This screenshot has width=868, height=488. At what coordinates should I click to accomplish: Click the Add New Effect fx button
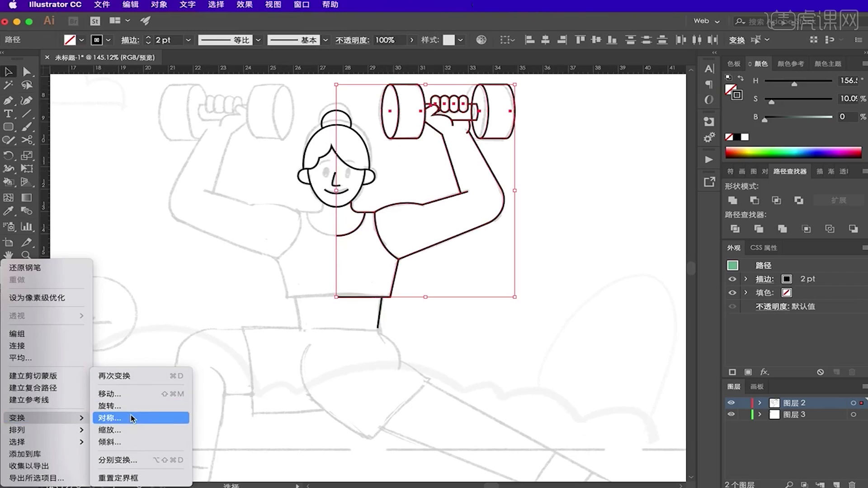[x=764, y=372]
